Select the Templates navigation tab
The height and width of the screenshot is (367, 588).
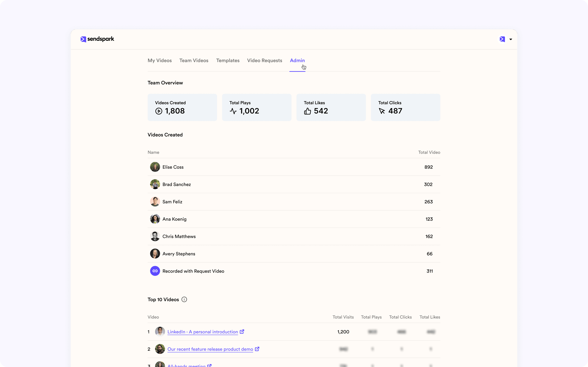coord(228,61)
